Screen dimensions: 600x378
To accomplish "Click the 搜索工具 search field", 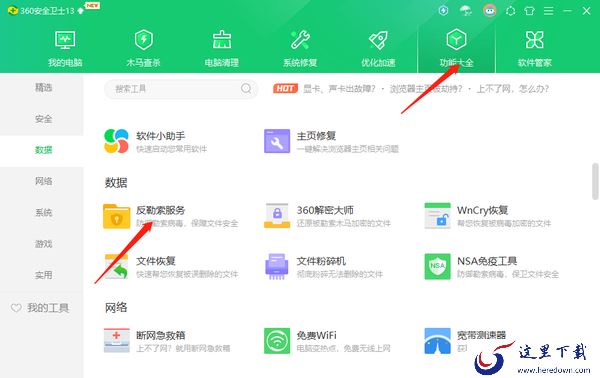I will click(181, 89).
